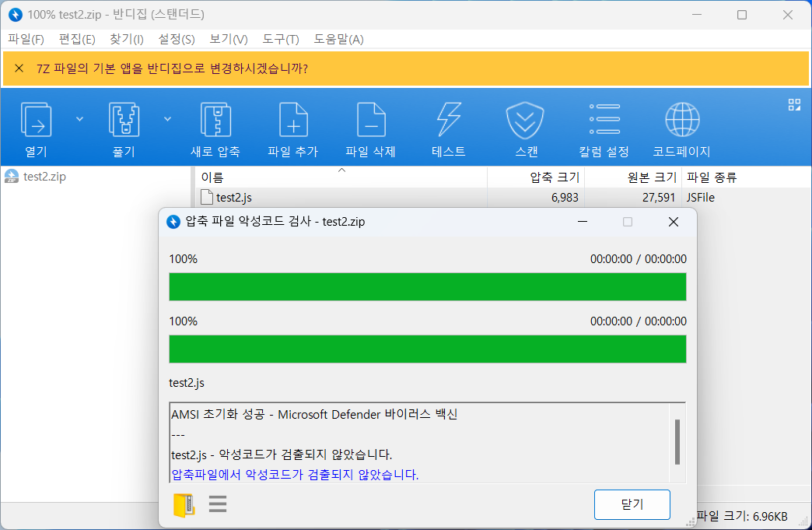This screenshot has height=530, width=812.
Task: Click the Extract (풀기) toolbar icon
Action: pyautogui.click(x=124, y=121)
